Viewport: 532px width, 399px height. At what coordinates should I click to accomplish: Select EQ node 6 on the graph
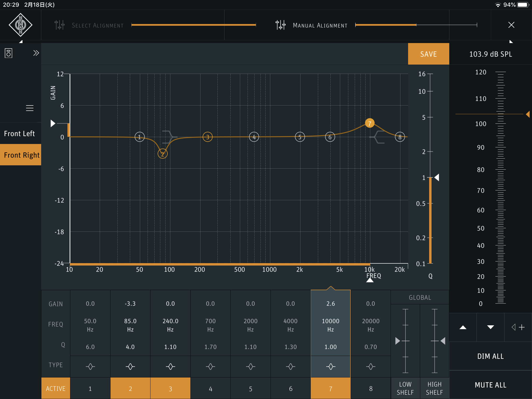(330, 137)
